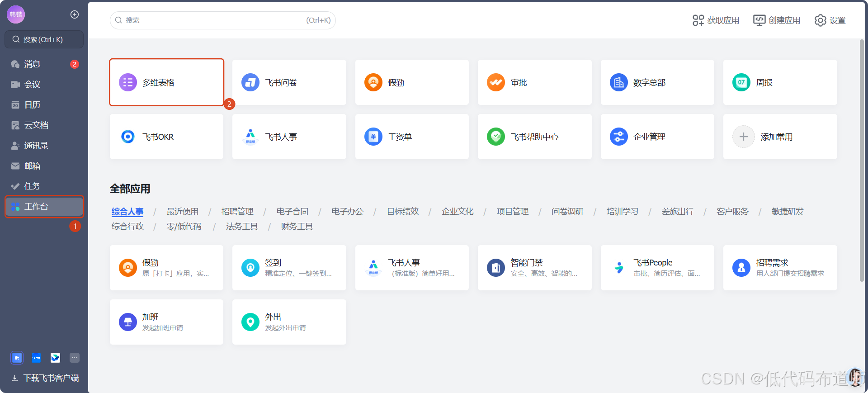The width and height of the screenshot is (868, 393).
Task: Click the 添加常用 plus icon
Action: point(744,137)
